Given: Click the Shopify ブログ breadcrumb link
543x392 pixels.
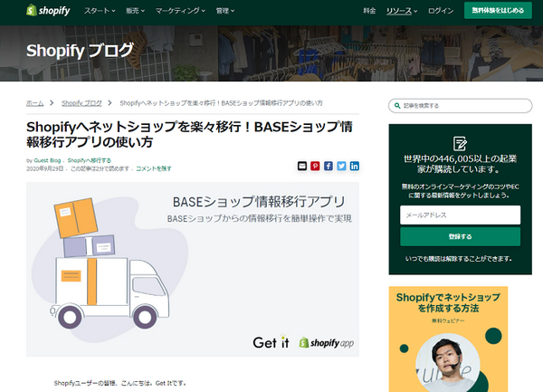Looking at the screenshot, I should [x=81, y=103].
